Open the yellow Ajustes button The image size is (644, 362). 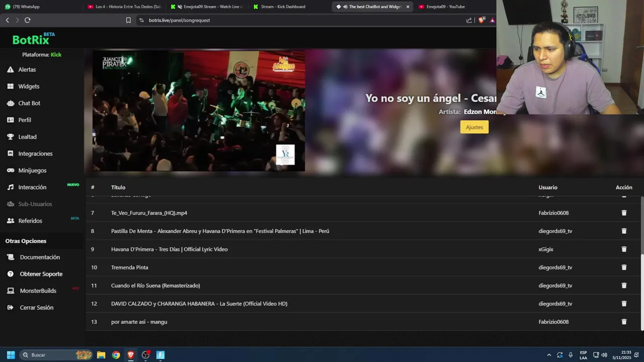pyautogui.click(x=474, y=127)
